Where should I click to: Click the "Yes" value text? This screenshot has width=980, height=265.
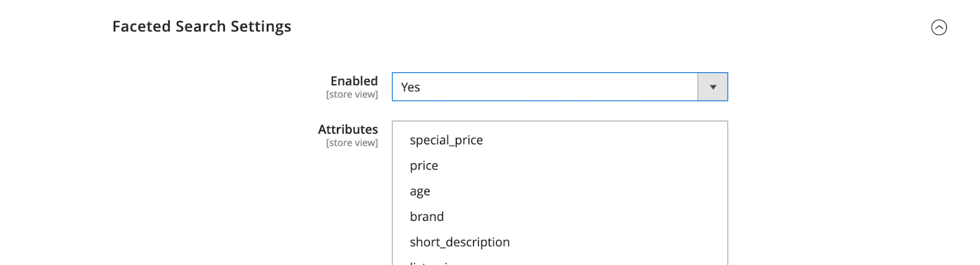point(410,88)
